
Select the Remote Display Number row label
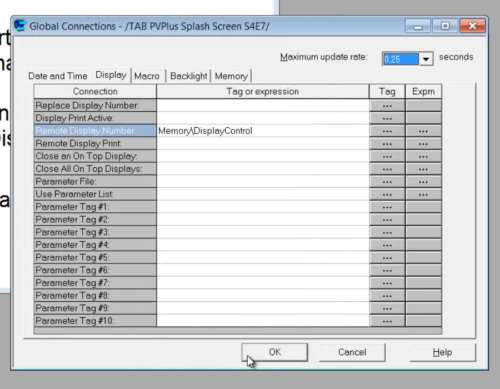[95, 131]
